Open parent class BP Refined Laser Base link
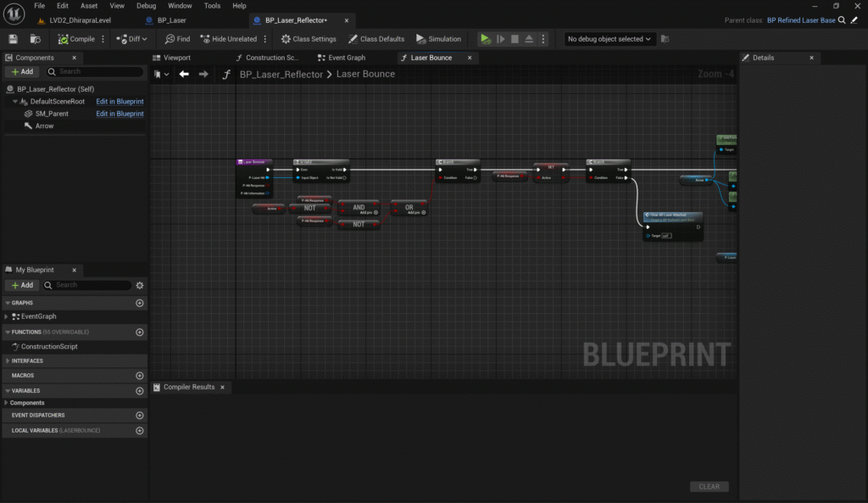868x503 pixels. (801, 20)
